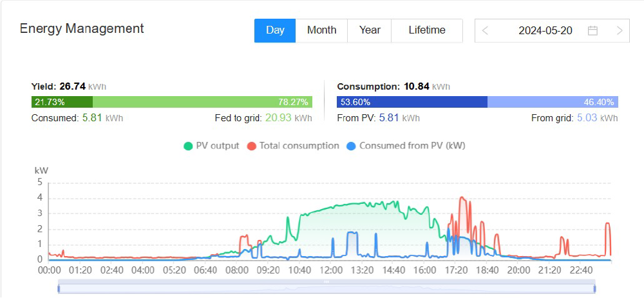
Task: Switch to the Month tab
Action: coord(321,30)
